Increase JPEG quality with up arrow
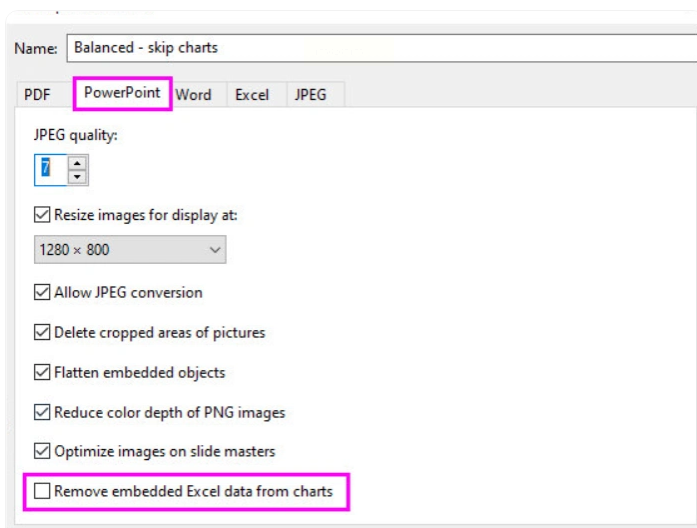 click(77, 163)
